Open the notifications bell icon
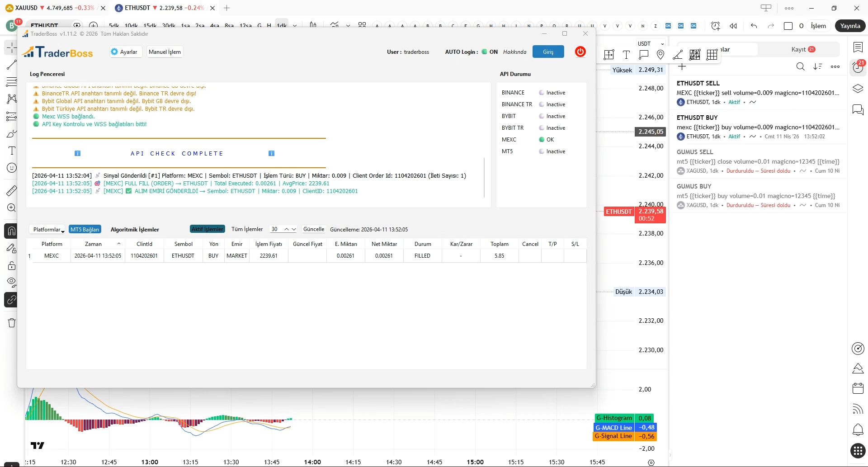This screenshot has height=467, width=868. pos(858,429)
